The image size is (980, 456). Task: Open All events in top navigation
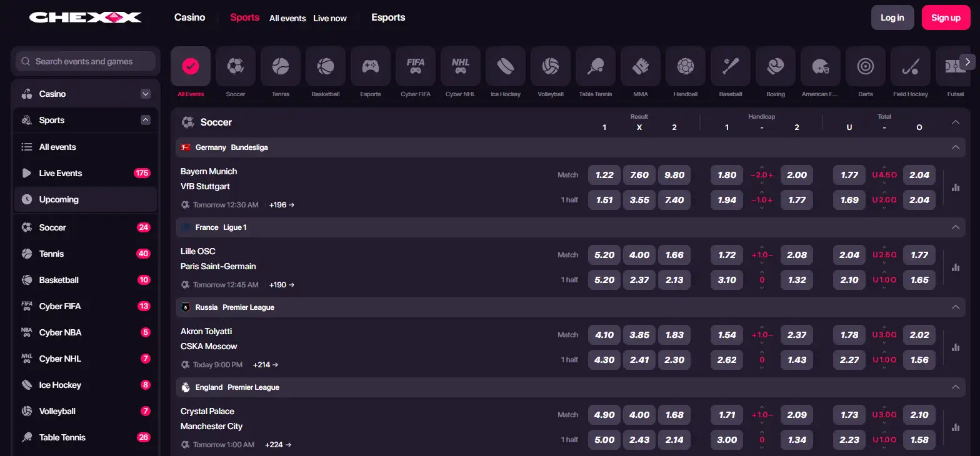click(x=287, y=18)
